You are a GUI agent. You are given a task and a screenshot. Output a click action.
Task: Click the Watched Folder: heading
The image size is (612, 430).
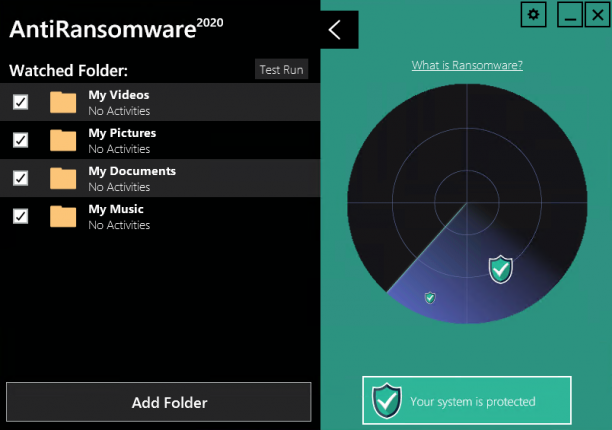click(x=68, y=71)
